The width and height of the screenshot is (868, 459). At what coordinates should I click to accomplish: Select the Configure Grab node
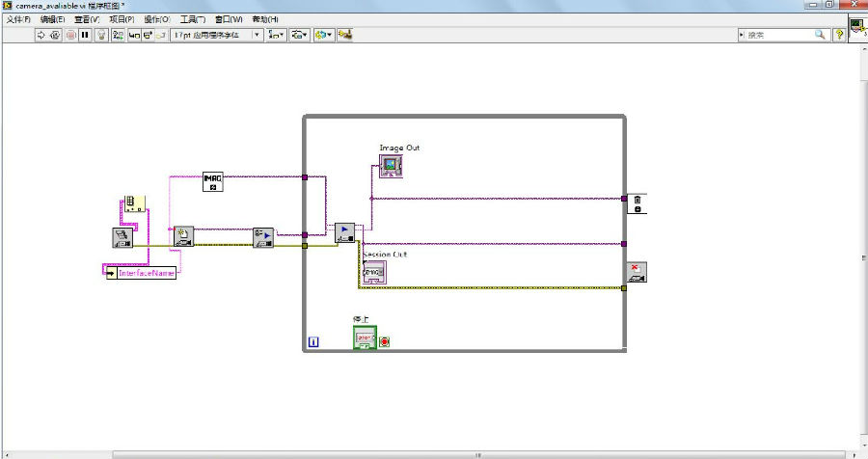(263, 237)
